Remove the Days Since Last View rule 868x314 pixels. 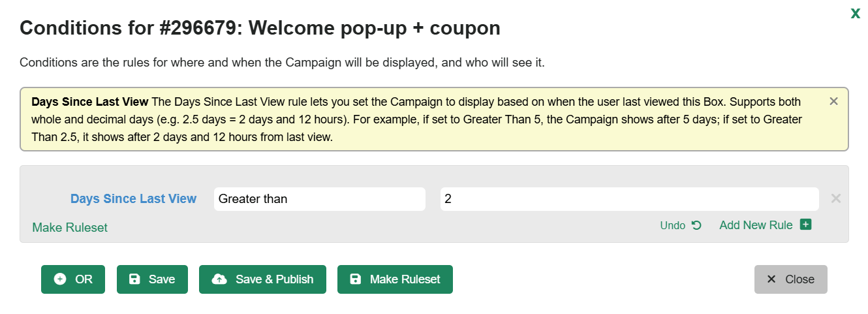835,198
